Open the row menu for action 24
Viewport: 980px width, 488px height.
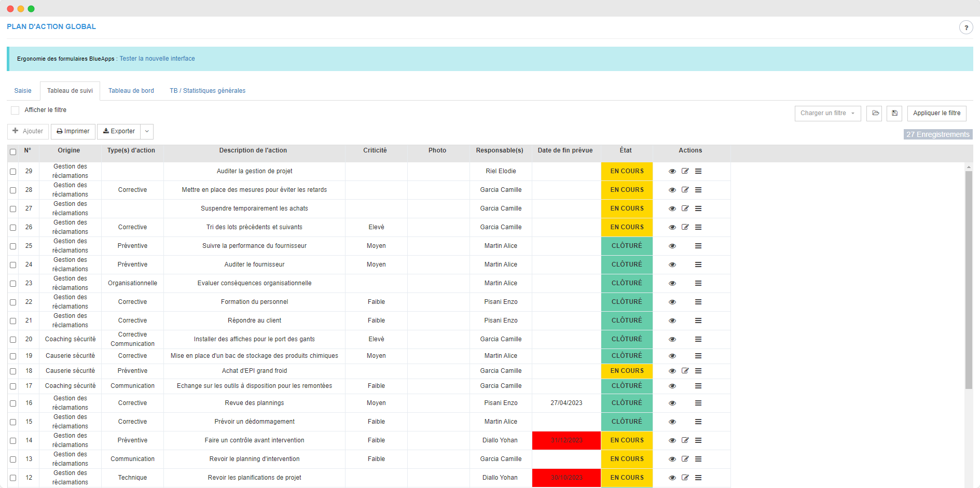tap(698, 264)
